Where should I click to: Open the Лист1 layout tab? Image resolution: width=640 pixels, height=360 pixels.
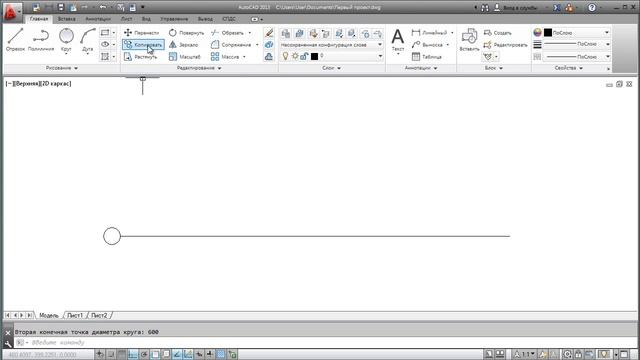pyautogui.click(x=75, y=316)
